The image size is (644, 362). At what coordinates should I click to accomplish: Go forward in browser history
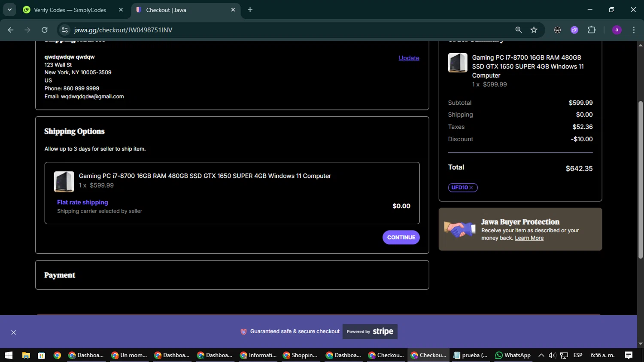[27, 30]
